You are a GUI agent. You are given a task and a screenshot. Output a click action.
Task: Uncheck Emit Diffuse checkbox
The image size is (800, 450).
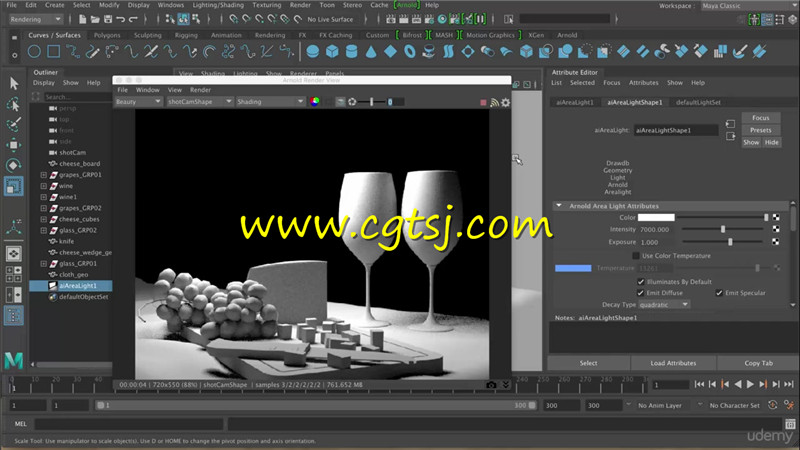[x=641, y=293]
